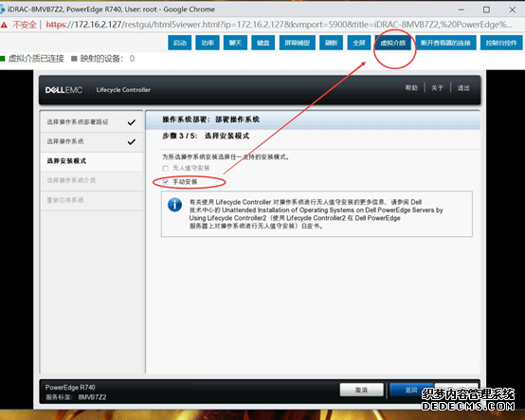Switch to 全屏 full screen mode
Viewport: 525px width, 420px height.
tap(359, 43)
